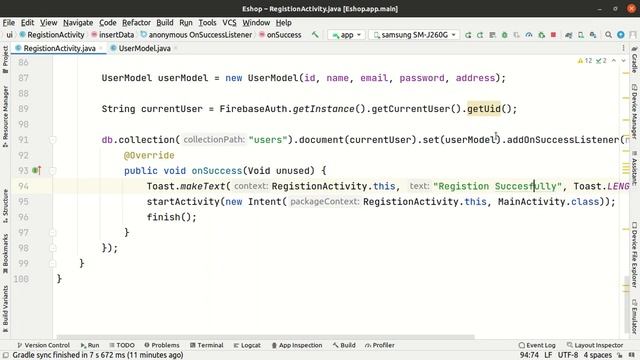The height and width of the screenshot is (360, 640).
Task: Open the Code menu
Action: tap(108, 22)
